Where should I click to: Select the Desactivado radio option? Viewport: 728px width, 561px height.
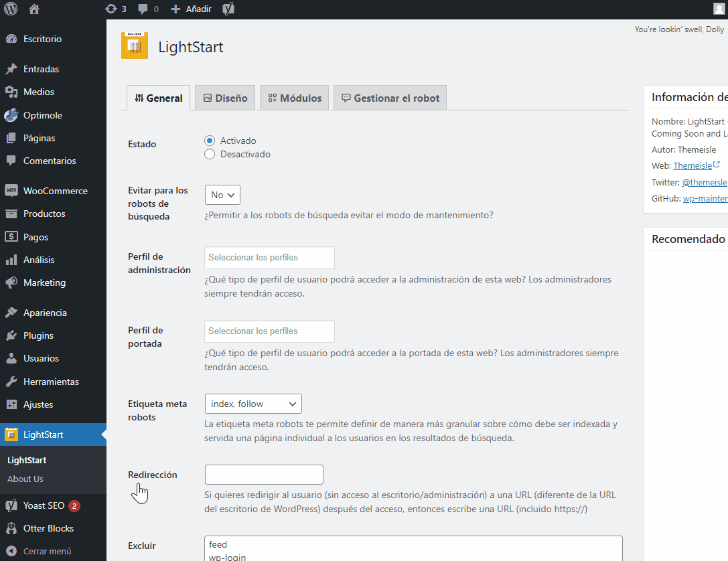(210, 154)
